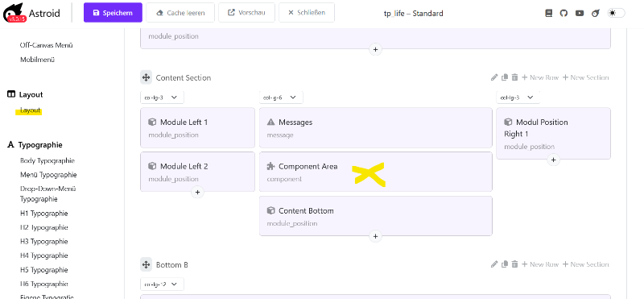Edit the Content Section with pencil icon
Viewport: 644px width, 299px height.
[x=494, y=77]
